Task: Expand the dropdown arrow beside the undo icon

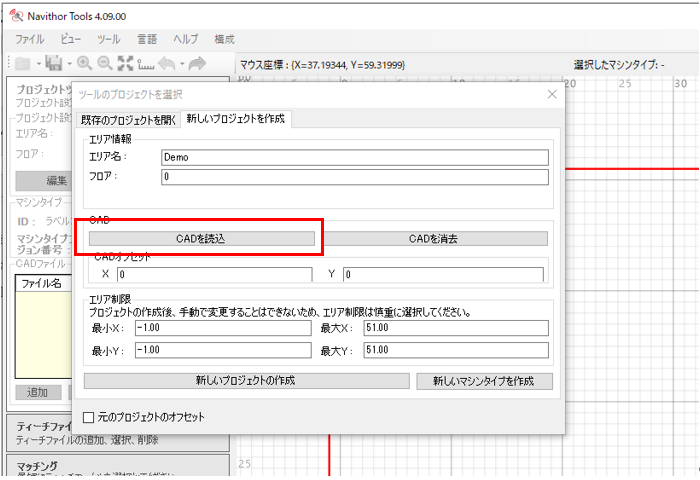Action: click(x=181, y=64)
